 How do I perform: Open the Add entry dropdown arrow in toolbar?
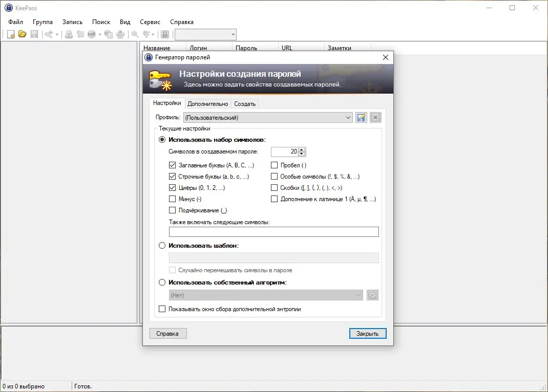[x=57, y=35]
